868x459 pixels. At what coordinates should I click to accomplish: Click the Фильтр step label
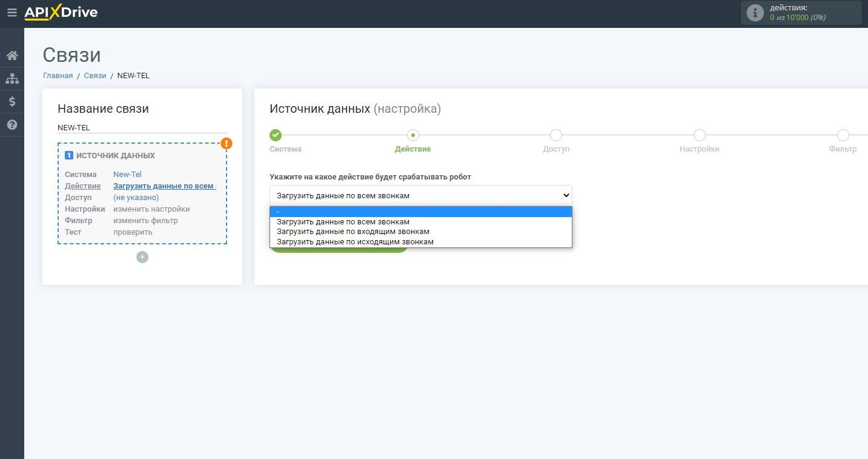[x=843, y=149]
